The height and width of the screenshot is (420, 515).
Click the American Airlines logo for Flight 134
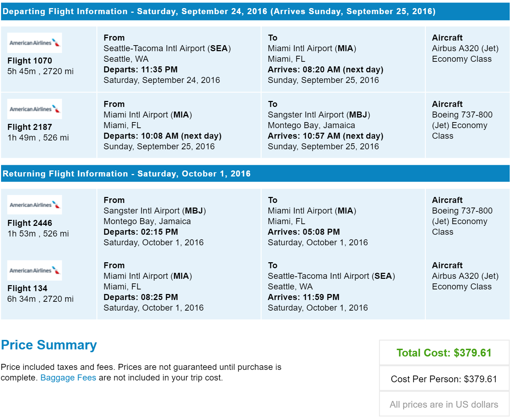pyautogui.click(x=35, y=270)
